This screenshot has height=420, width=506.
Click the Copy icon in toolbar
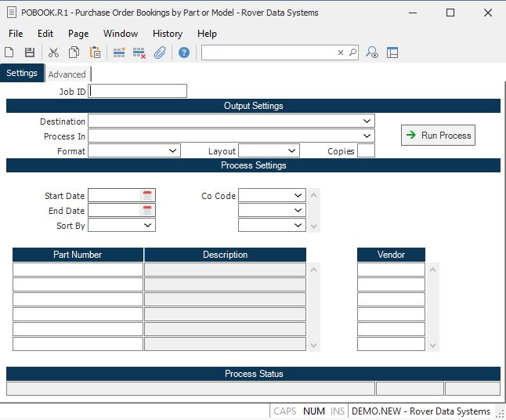74,52
